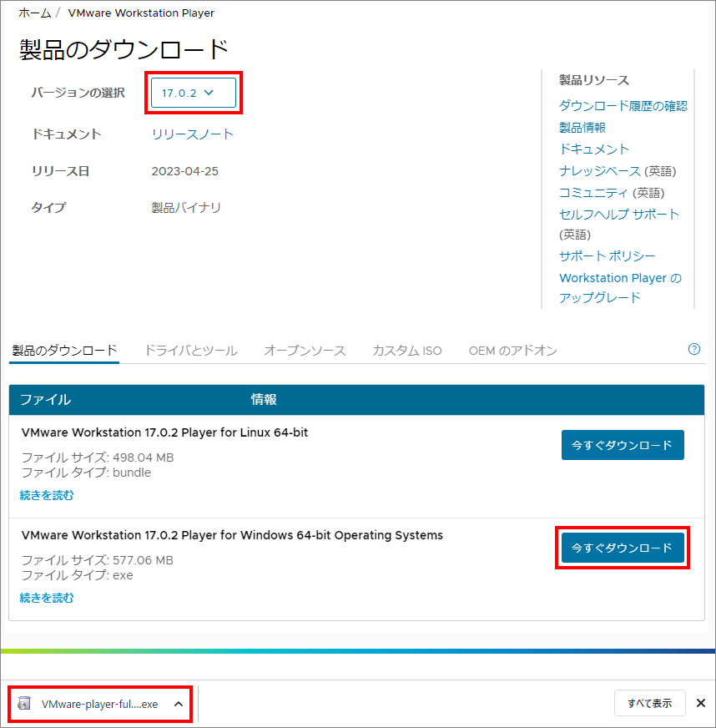Open サポート ポリシー link
The image size is (716, 728).
click(x=607, y=255)
